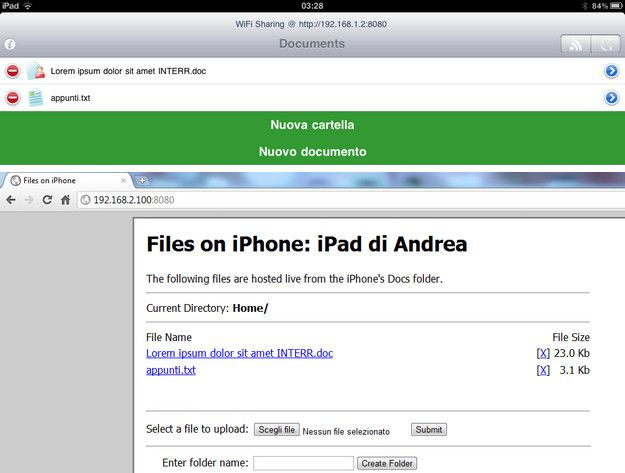Select Lorem ipsum dolor sit amet INTERR.doc row
This screenshot has height=473, width=625.
point(312,71)
